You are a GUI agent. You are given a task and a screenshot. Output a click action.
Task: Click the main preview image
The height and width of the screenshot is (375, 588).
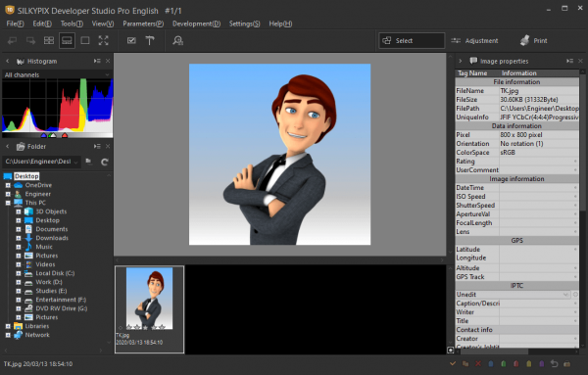(x=279, y=155)
